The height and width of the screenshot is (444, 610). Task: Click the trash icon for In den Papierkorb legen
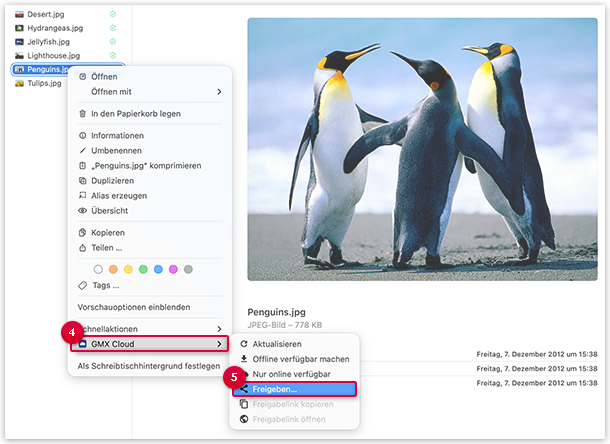[82, 113]
